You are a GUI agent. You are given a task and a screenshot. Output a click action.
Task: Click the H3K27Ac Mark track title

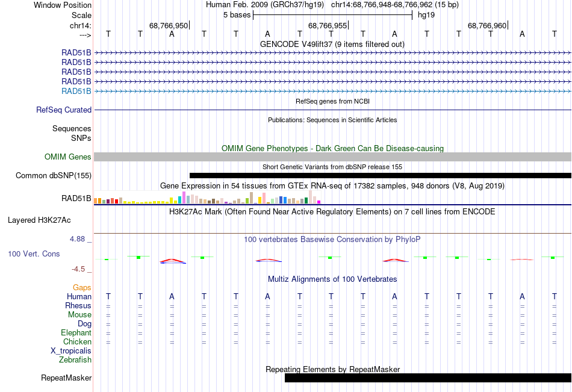click(332, 212)
